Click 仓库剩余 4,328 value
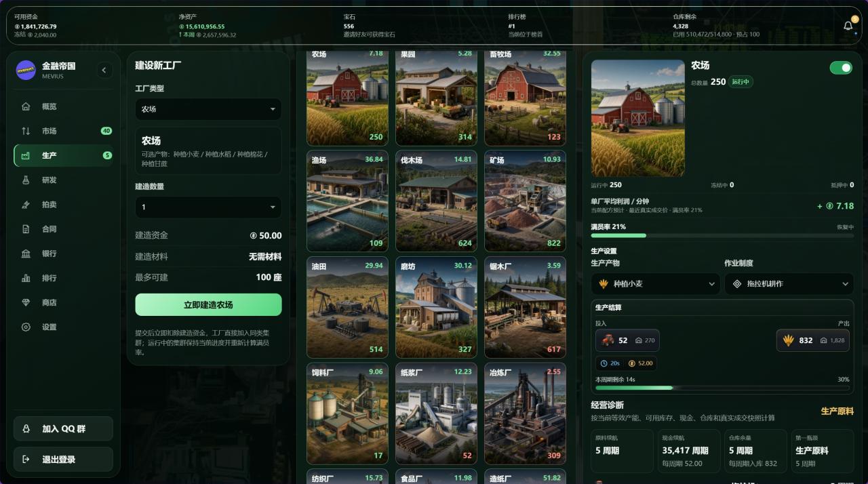868x484 pixels. point(681,26)
